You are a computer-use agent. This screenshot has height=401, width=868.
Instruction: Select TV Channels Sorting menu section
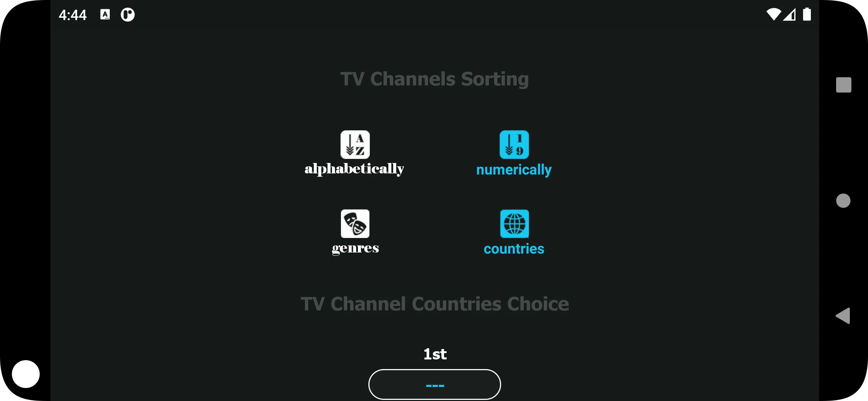434,79
